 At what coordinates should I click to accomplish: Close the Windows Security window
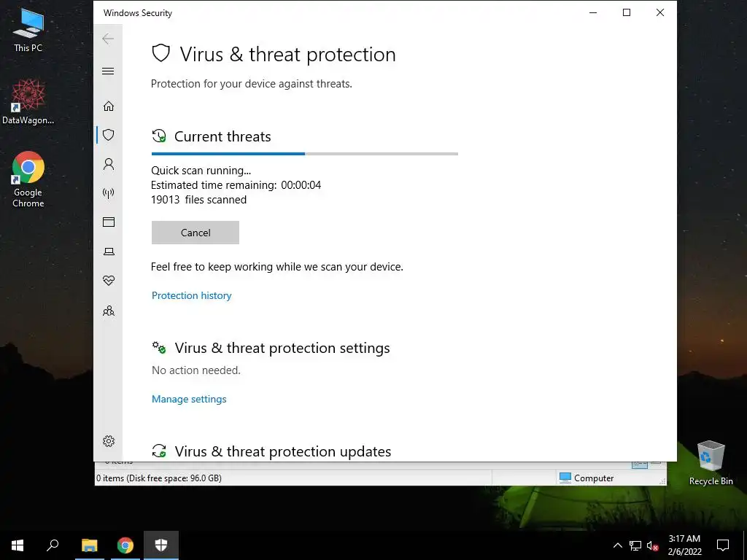(x=659, y=12)
